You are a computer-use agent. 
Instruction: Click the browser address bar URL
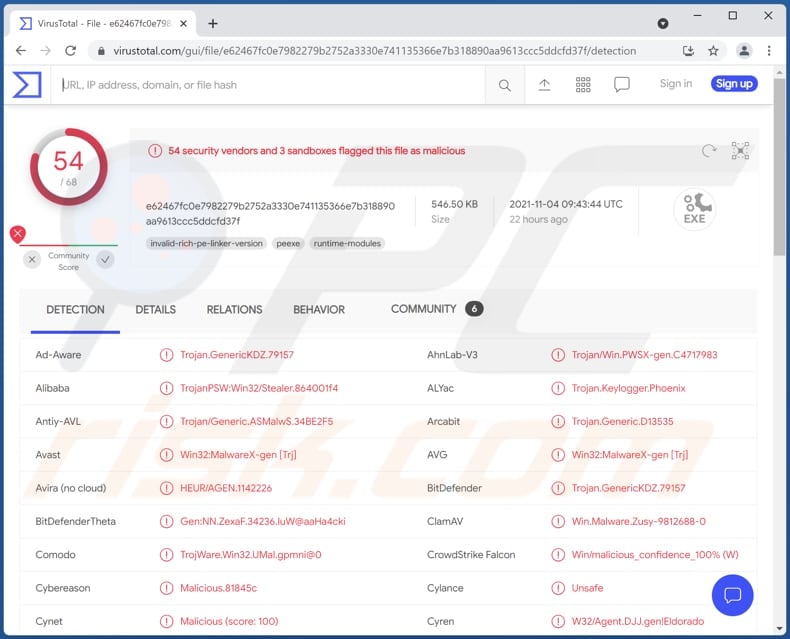[374, 51]
